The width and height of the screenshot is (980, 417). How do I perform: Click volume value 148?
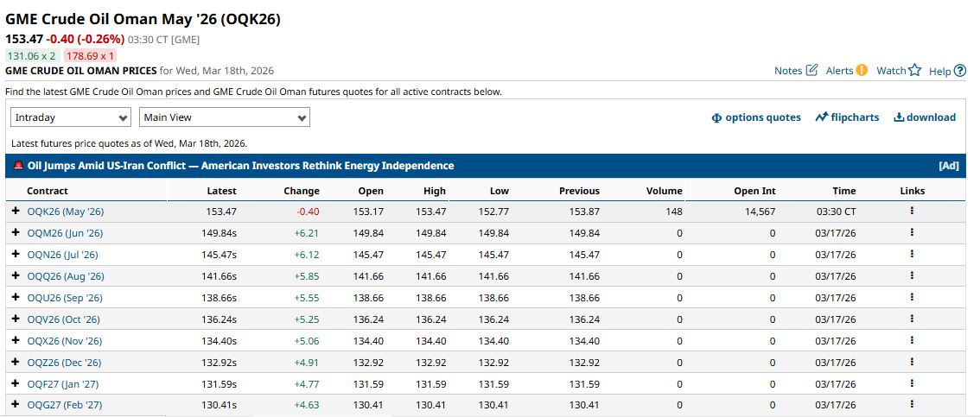point(674,212)
